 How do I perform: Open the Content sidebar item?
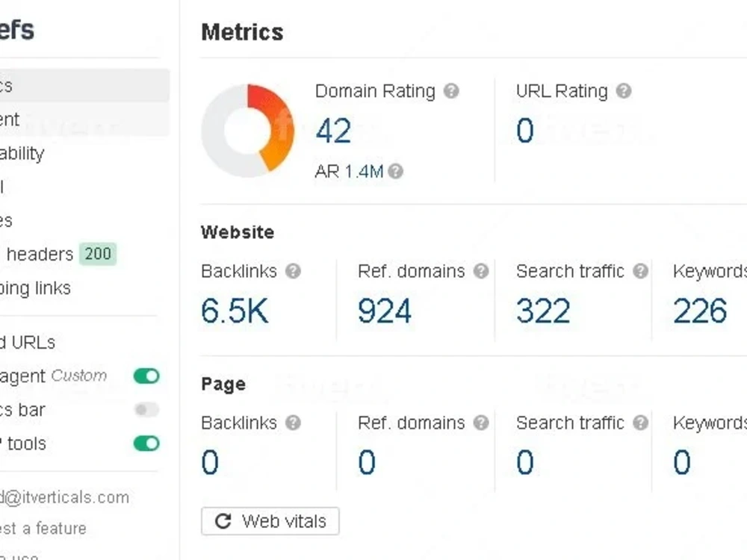(84, 119)
